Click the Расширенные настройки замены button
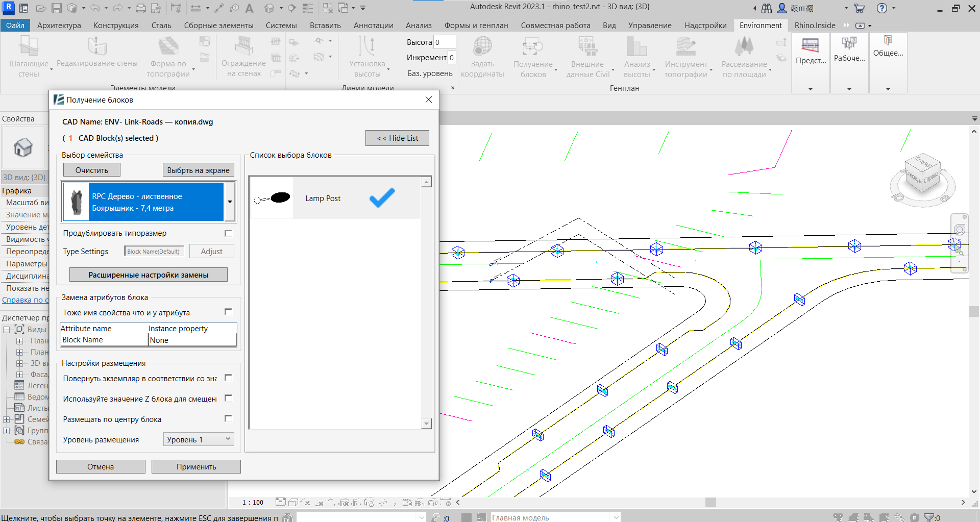Viewport: 980px width, 522px height. coord(148,274)
